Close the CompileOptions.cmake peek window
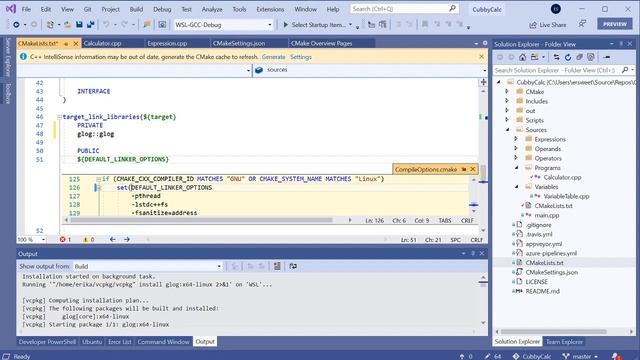 coord(473,169)
